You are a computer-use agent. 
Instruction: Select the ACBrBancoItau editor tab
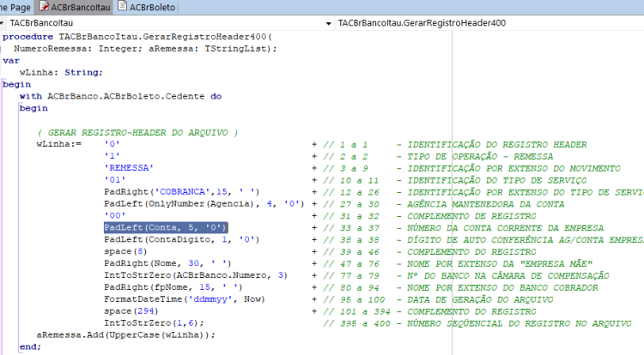[75, 7]
